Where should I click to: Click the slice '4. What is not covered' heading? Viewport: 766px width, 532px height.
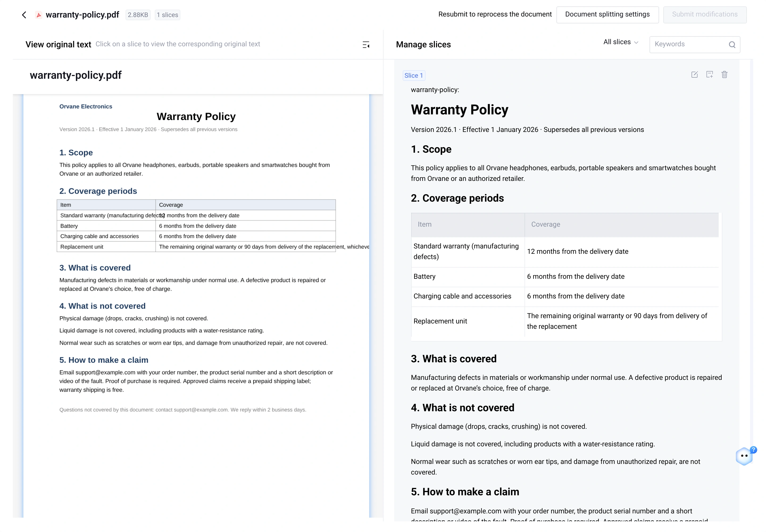[x=462, y=408]
